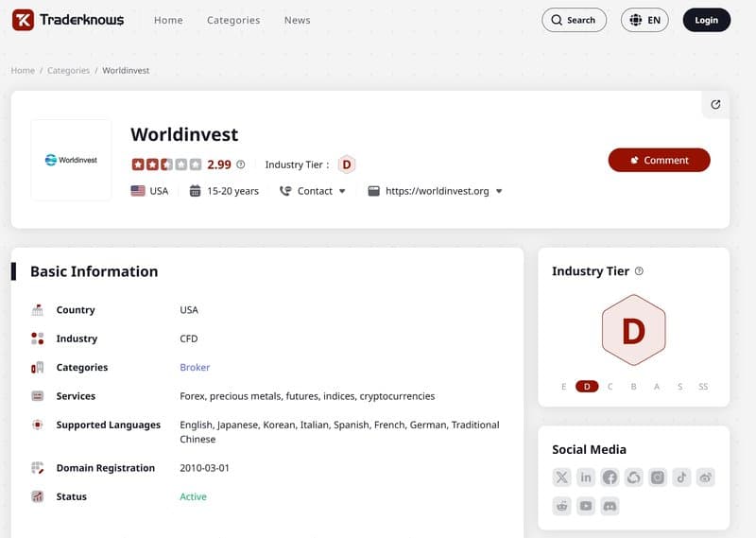Click tier B on the tier scale
Screen dimensions: 756x538
[633, 387]
